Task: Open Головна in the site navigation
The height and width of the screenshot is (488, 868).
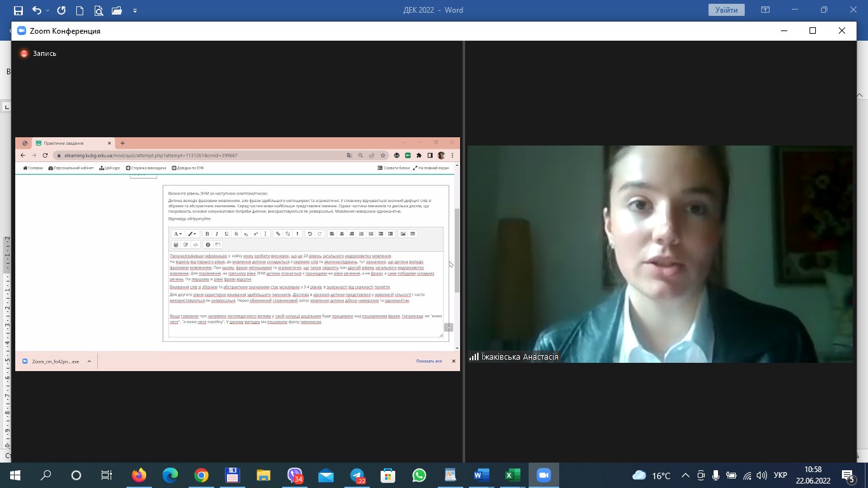Action: (32, 168)
